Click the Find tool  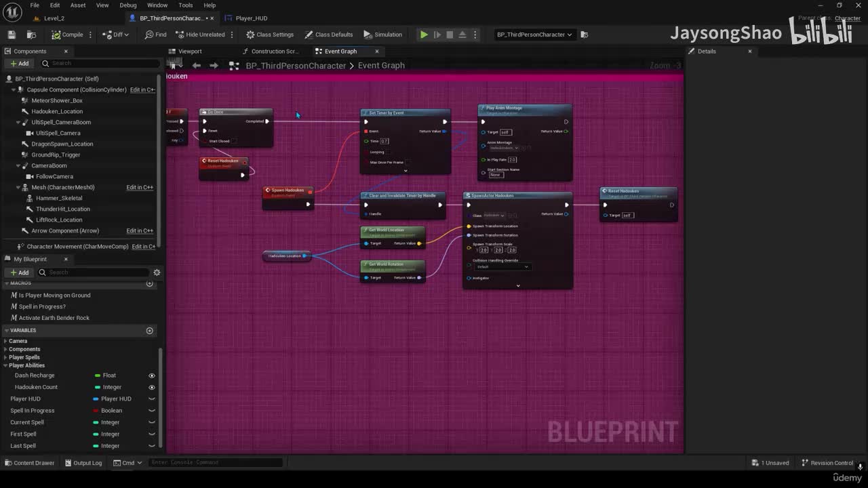(x=155, y=35)
